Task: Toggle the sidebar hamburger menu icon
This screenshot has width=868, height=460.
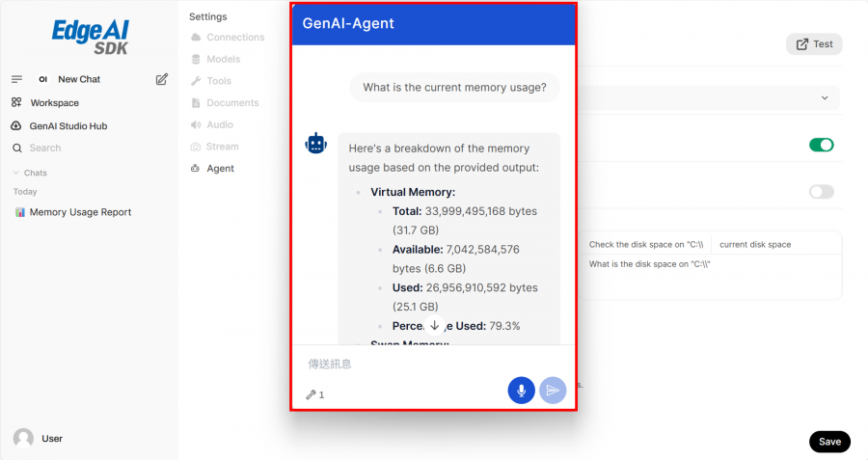Action: click(16, 79)
